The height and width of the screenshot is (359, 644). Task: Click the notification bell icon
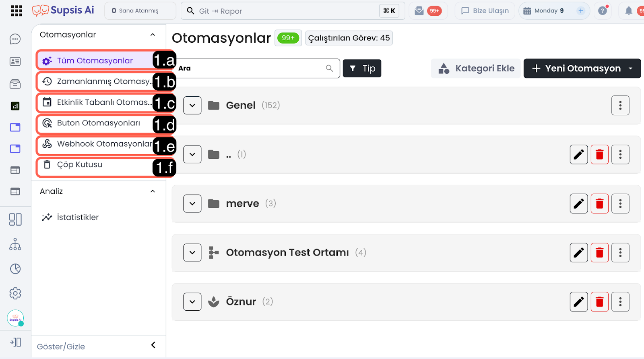point(628,11)
